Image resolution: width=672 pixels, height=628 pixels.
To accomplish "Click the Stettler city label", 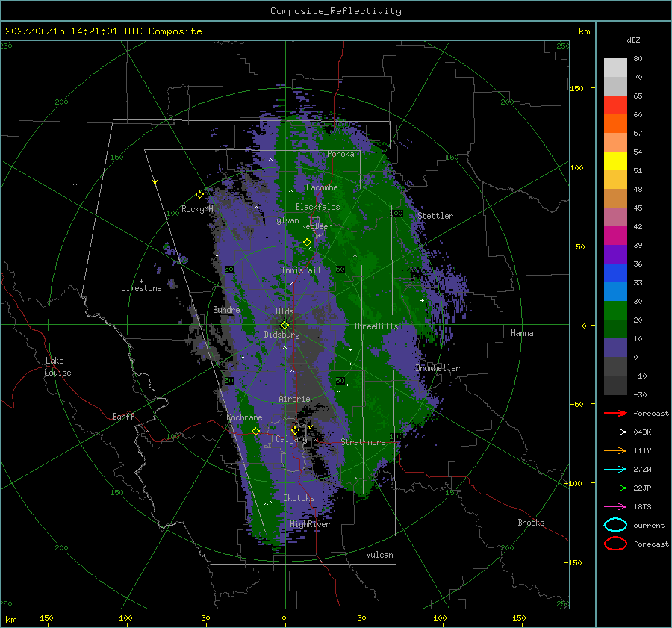I will pos(435,216).
